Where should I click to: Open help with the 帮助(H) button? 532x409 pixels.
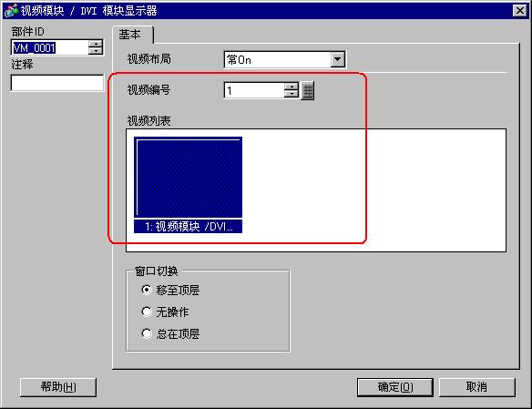58,387
